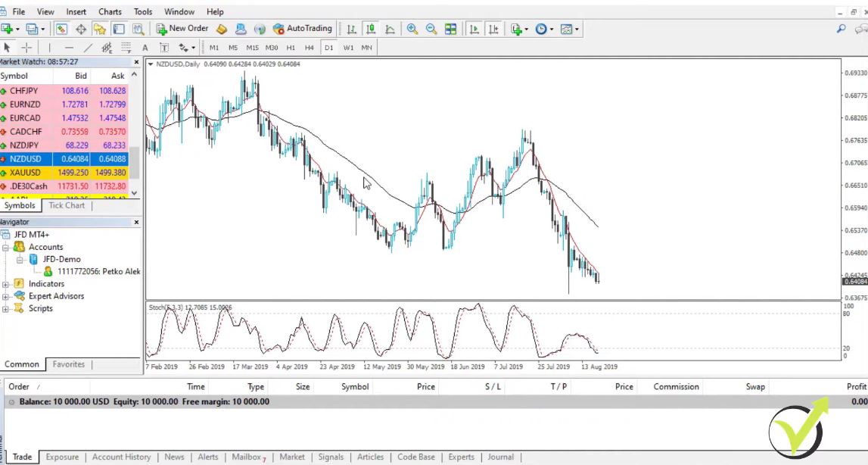Expand the Indicators tree node
This screenshot has width=868, height=465.
point(5,284)
